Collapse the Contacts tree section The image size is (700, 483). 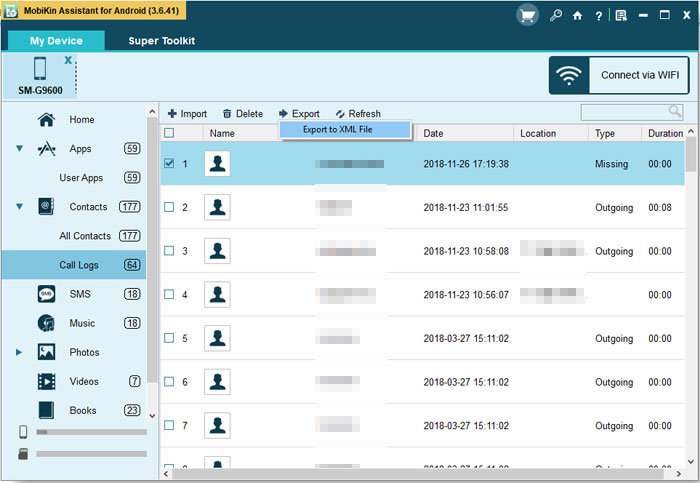click(19, 207)
